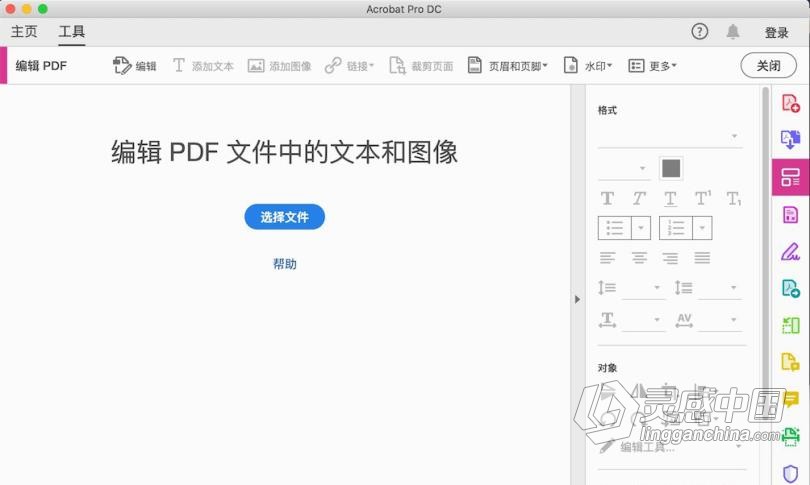Click the paragraph spacing icon

click(x=683, y=287)
